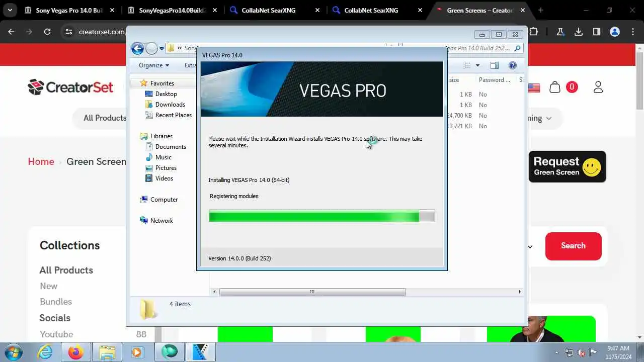Open the browser three-dot menu
Viewport: 644px width, 362px height.
click(x=633, y=32)
